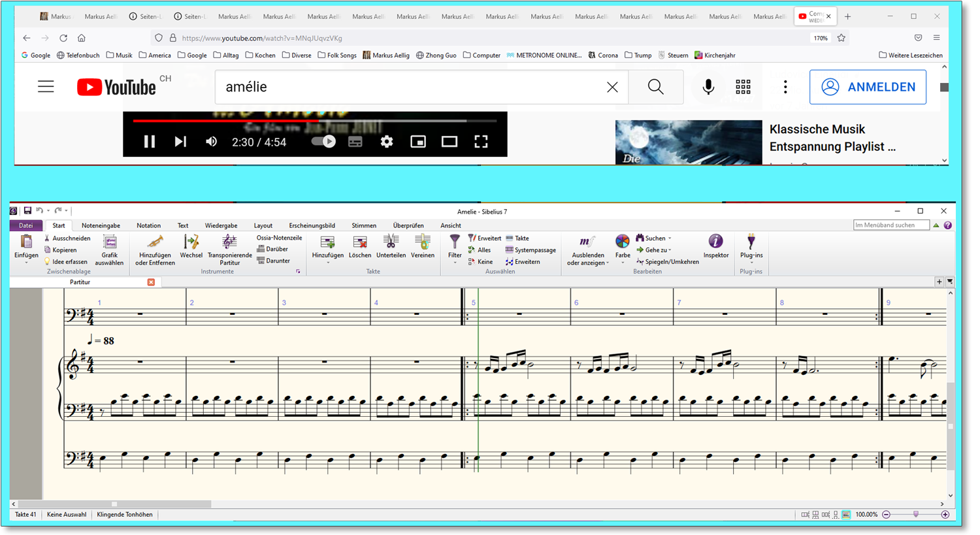
Task: Expand the Einfügen paste dropdown
Action: pyautogui.click(x=26, y=263)
